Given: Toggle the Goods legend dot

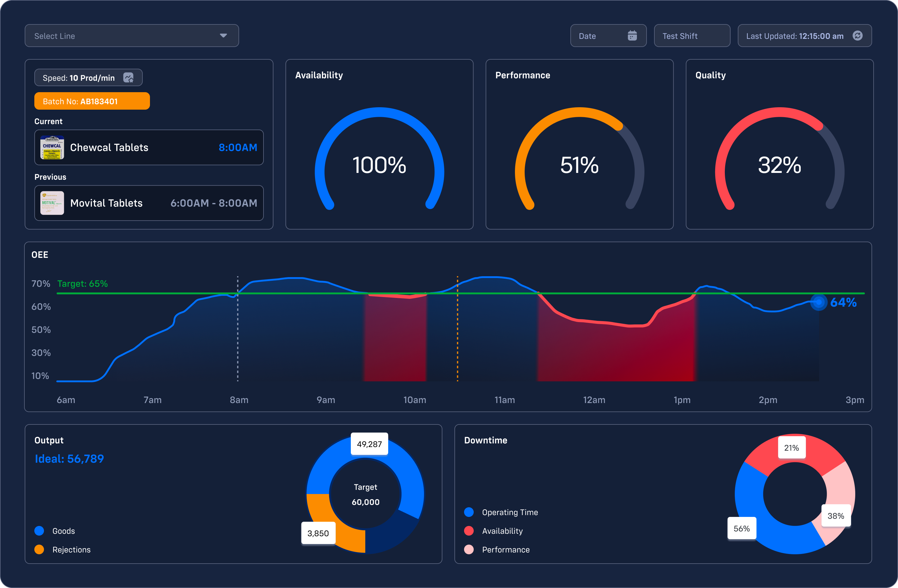Looking at the screenshot, I should point(39,531).
